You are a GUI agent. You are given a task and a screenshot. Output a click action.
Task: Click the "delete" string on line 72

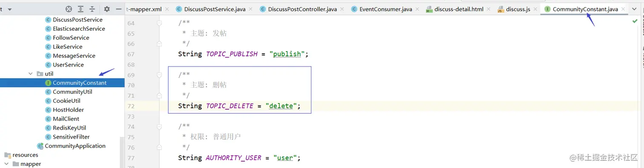[281, 106]
